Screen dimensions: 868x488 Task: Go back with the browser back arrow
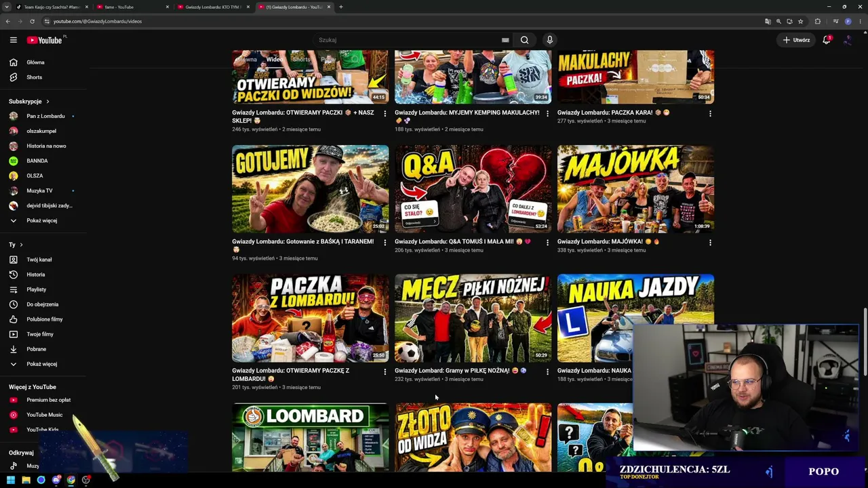(x=8, y=21)
